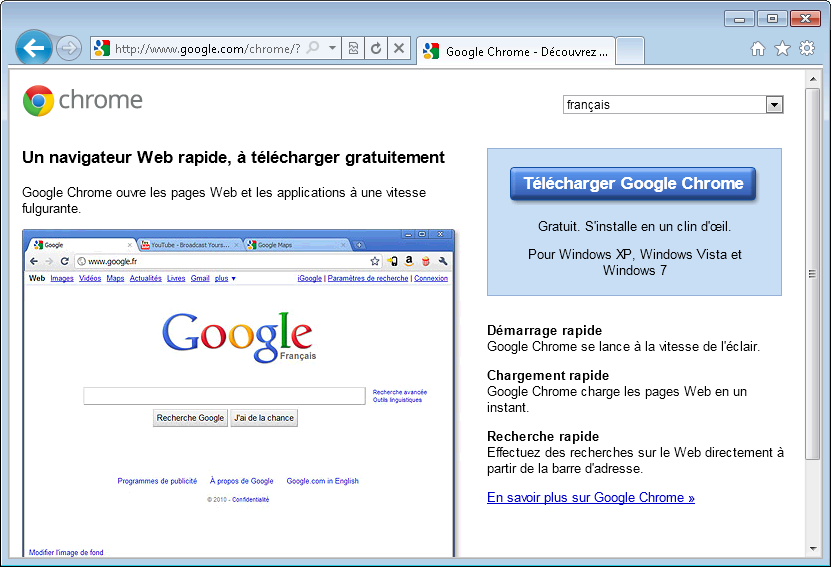831x567 pixels.
Task: Close the Internet Explorer window
Action: point(805,19)
